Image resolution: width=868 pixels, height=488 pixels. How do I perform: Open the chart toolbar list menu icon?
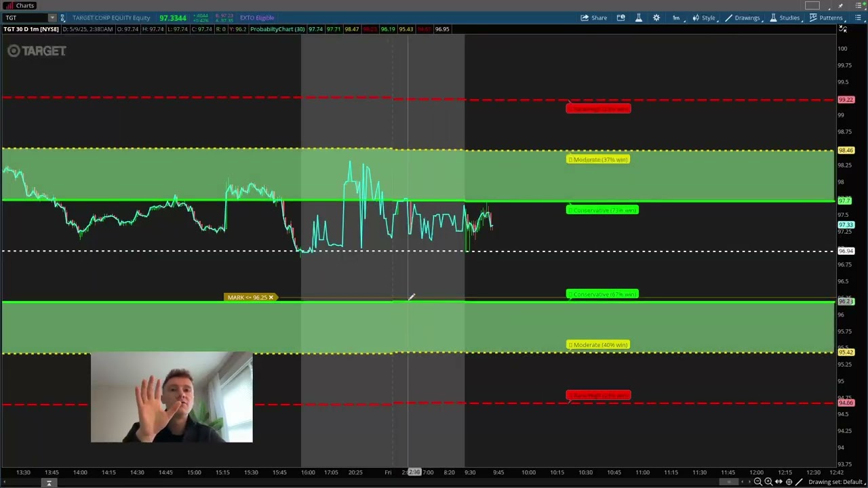[x=858, y=18]
